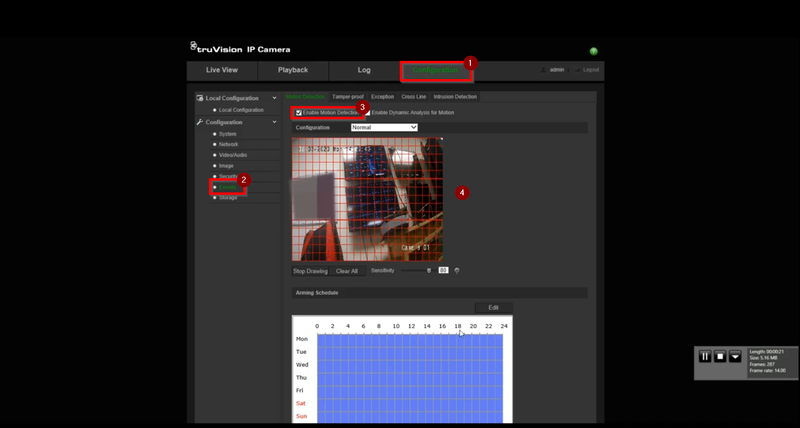Screen dimensions: 800x428
Task: Click the admin user icon
Action: [543, 70]
